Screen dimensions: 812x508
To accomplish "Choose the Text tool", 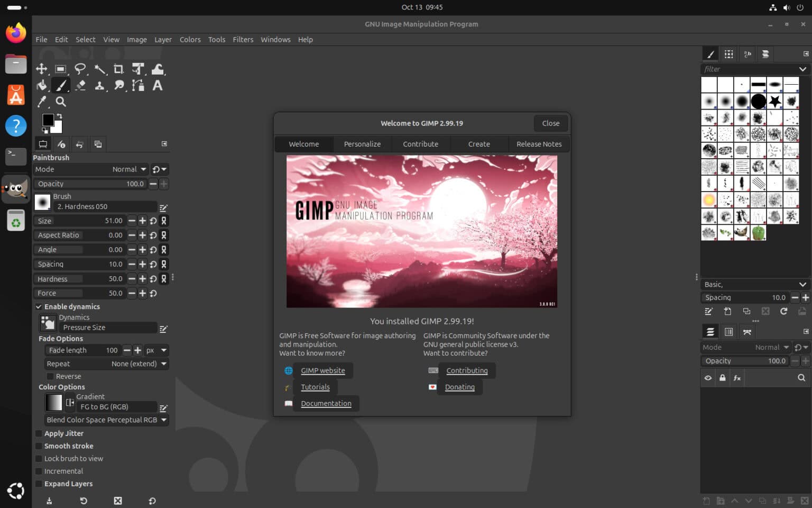I will coord(158,86).
